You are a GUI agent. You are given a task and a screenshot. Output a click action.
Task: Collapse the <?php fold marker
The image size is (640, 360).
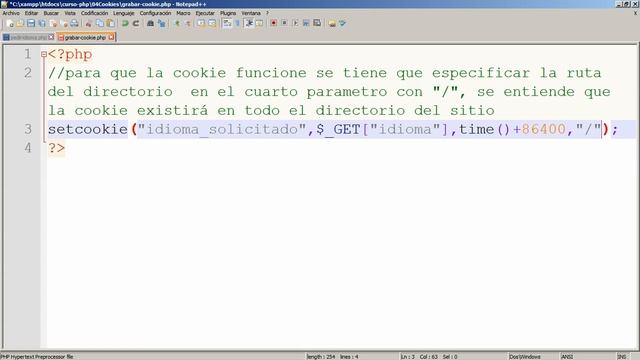click(x=44, y=54)
